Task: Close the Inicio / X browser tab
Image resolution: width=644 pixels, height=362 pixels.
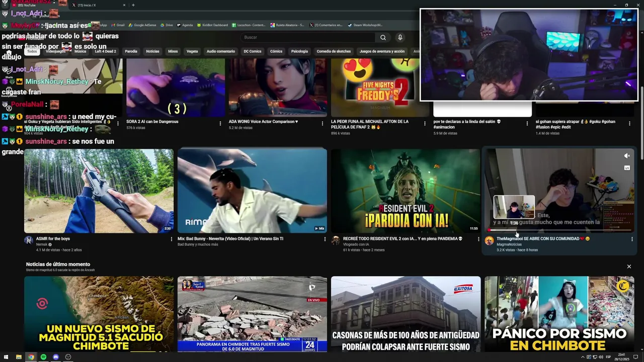Action: coord(124,5)
